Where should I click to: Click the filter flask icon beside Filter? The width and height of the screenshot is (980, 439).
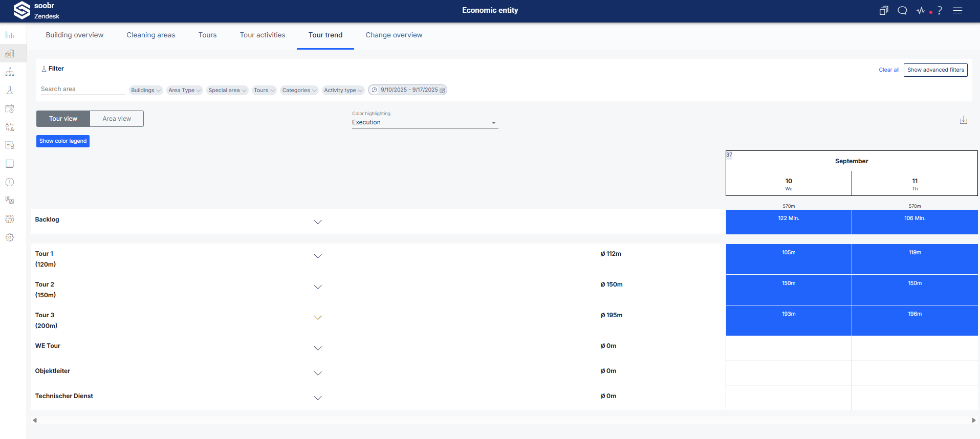pyautogui.click(x=44, y=69)
